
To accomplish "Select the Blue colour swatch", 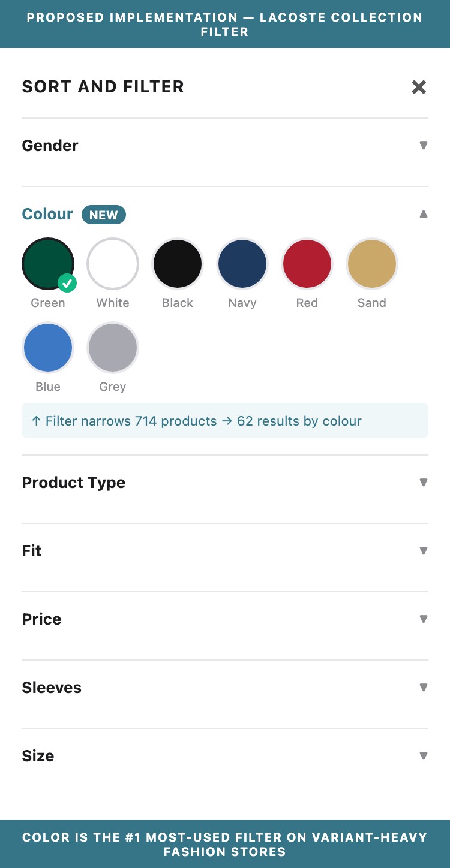I will (x=48, y=348).
